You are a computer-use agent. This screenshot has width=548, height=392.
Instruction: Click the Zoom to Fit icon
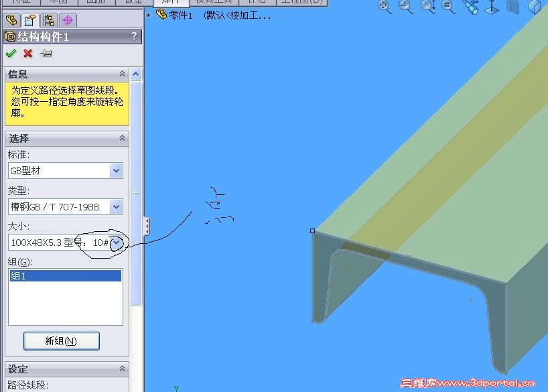point(385,6)
